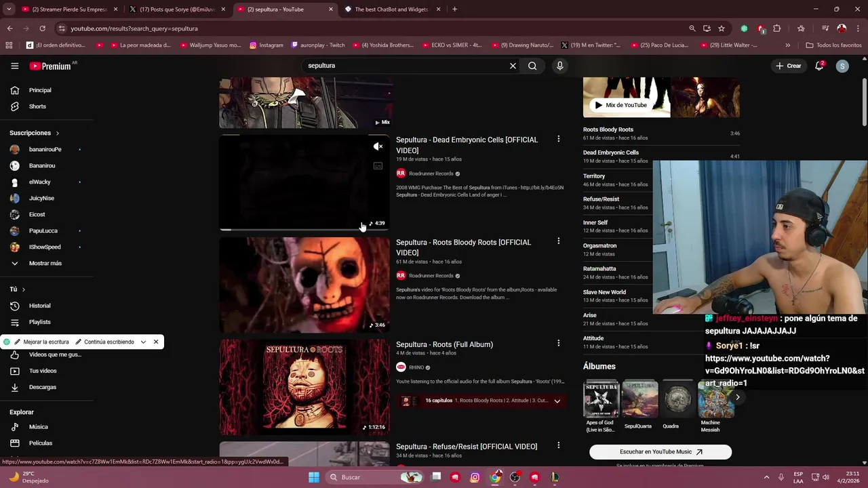Go to YouTube Premium home logo
Screen dimensions: 868x488
pos(50,66)
